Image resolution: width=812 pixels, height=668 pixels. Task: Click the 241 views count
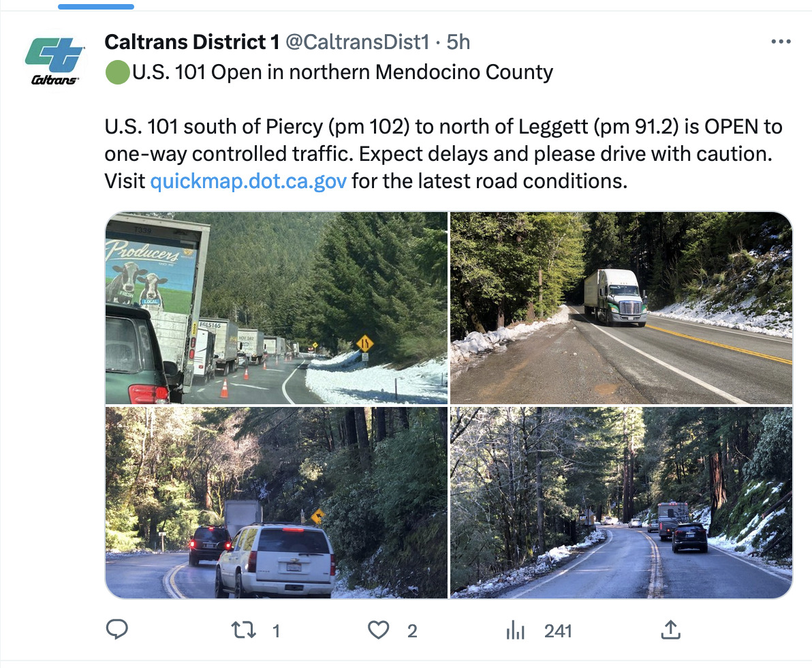tap(558, 631)
